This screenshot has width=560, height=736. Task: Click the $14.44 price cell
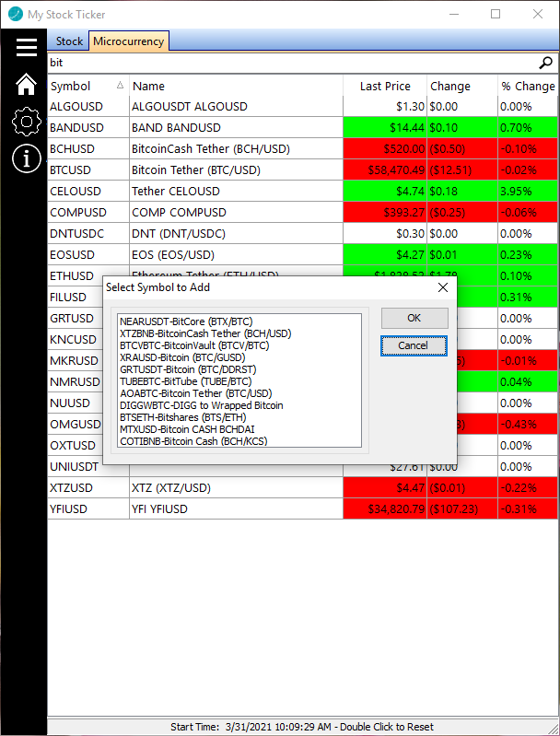click(x=385, y=128)
